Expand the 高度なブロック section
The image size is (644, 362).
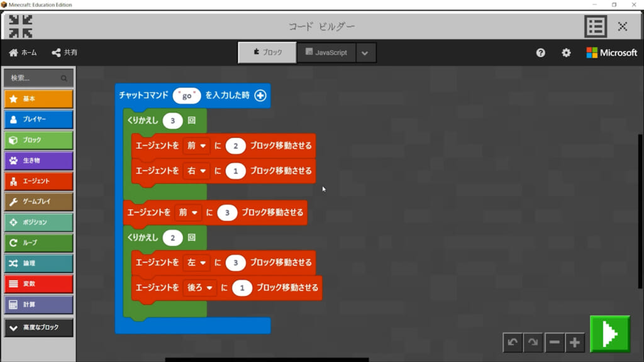[38, 327]
